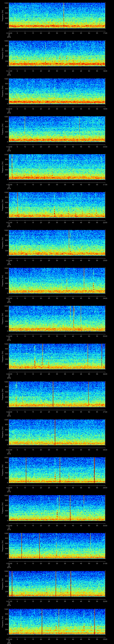Viewport: 114px width, 644px height.
Task: Click the spectrogram panel above the 6:16:00 axis
Action: 57,16
